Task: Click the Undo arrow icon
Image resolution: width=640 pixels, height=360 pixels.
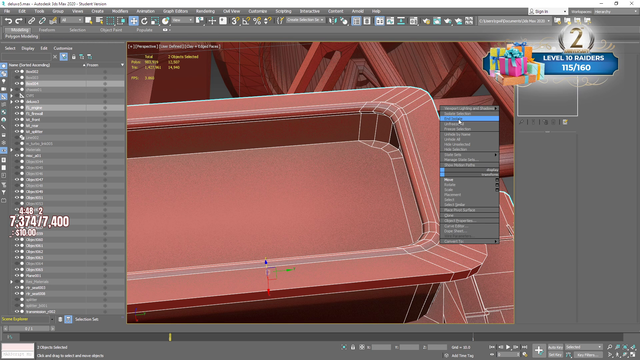Action: pyautogui.click(x=8, y=20)
